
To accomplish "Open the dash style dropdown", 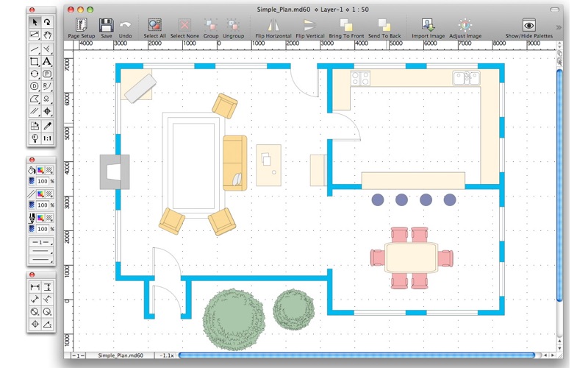I will (41, 251).
